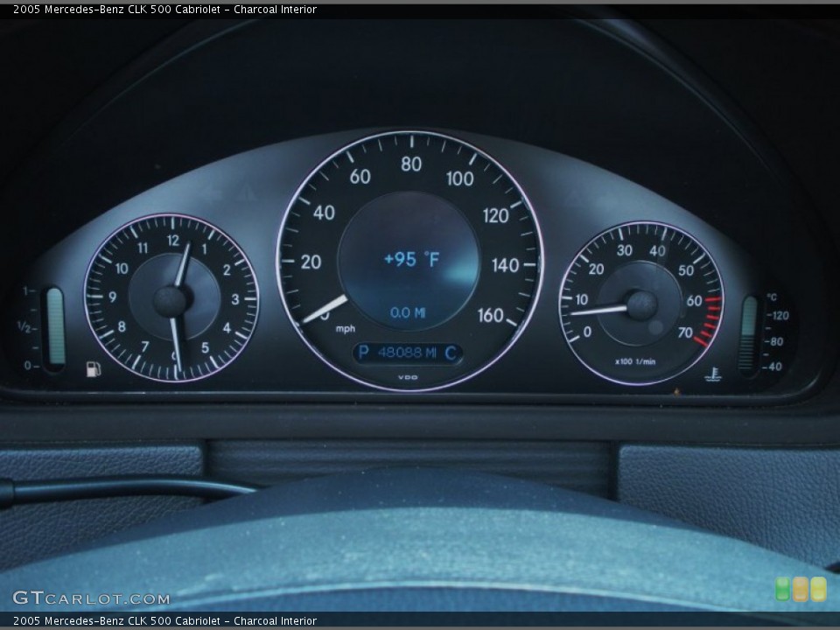Click "7" on the analog clock
The image size is (840, 630).
pyautogui.click(x=144, y=347)
